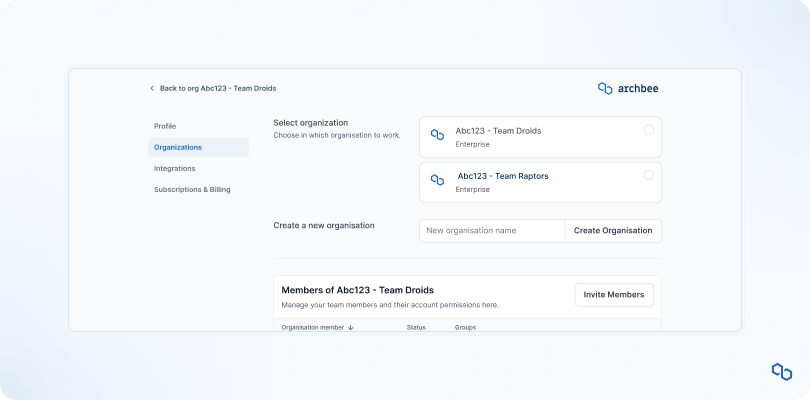The image size is (810, 400).
Task: Click the Members of Abc123 - Team Droids heading
Action: point(357,290)
